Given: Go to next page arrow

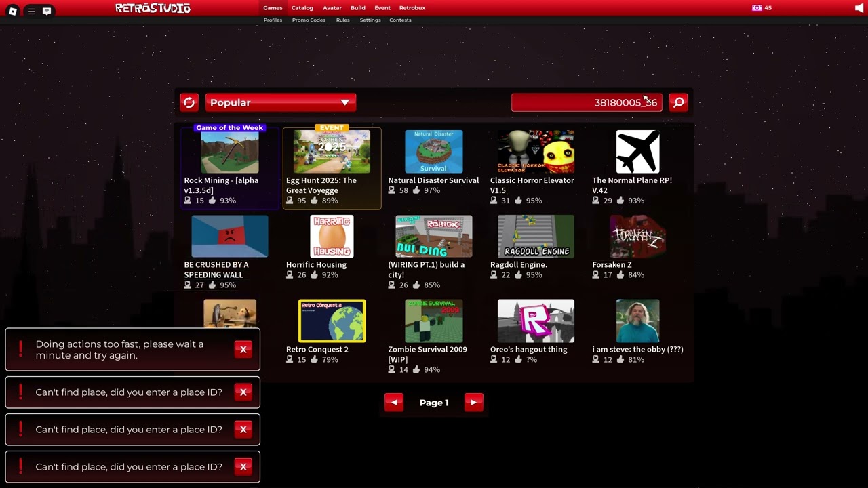Looking at the screenshot, I should [473, 403].
